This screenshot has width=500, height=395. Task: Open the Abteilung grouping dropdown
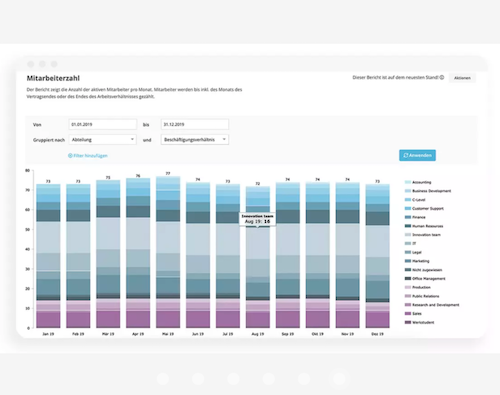[x=103, y=139]
